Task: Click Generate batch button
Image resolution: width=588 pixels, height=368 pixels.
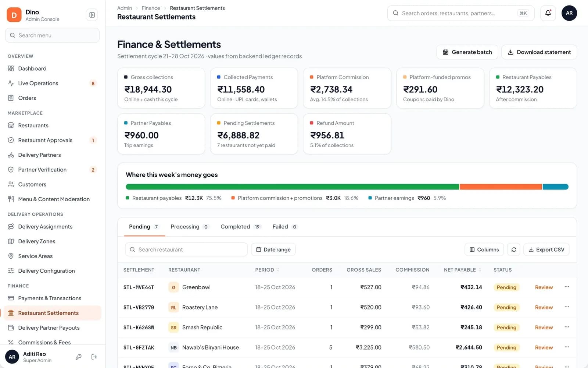Action: pyautogui.click(x=467, y=52)
